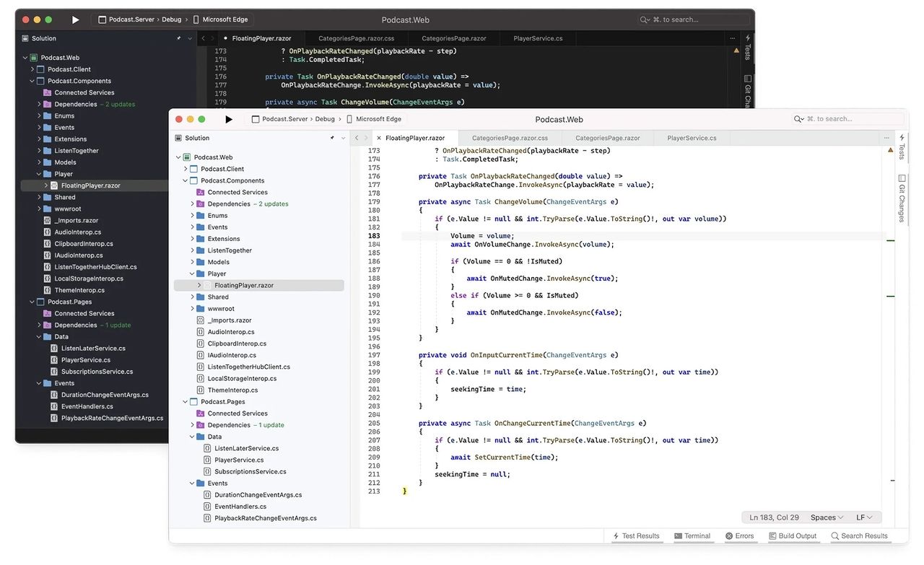Image resolution: width=924 pixels, height=565 pixels.
Task: Open the LF line-ending dropdown
Action: pos(863,517)
